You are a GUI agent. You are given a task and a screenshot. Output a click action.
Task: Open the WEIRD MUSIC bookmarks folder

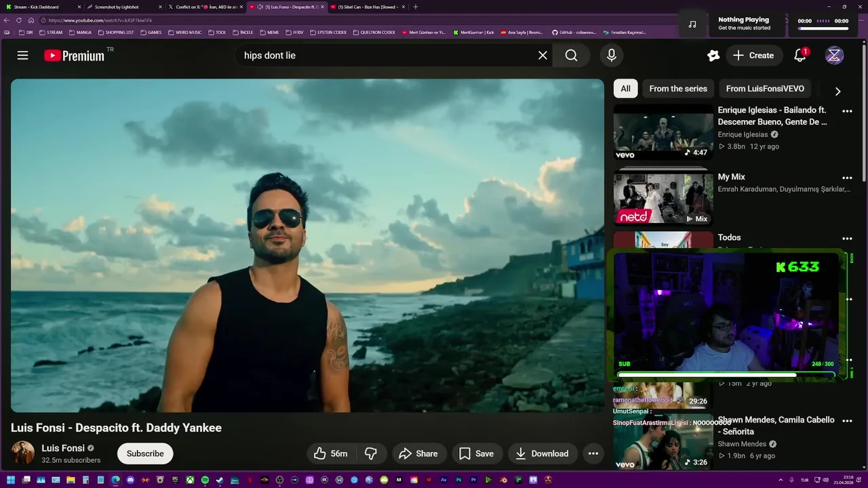click(x=184, y=32)
